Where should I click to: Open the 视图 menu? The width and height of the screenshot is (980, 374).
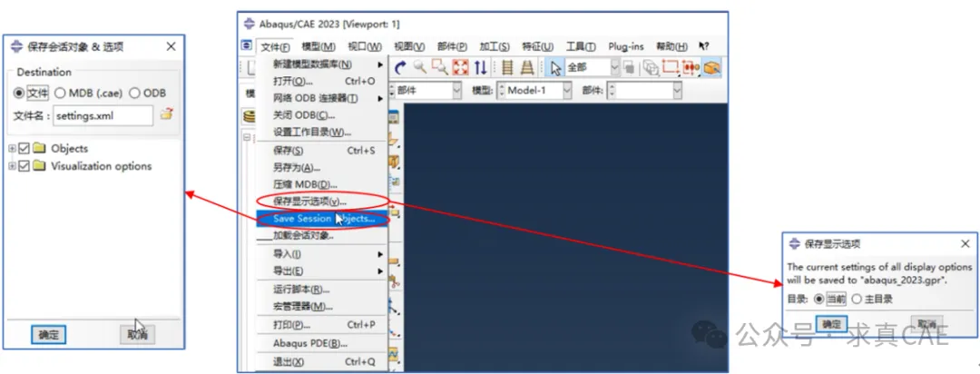coord(409,47)
